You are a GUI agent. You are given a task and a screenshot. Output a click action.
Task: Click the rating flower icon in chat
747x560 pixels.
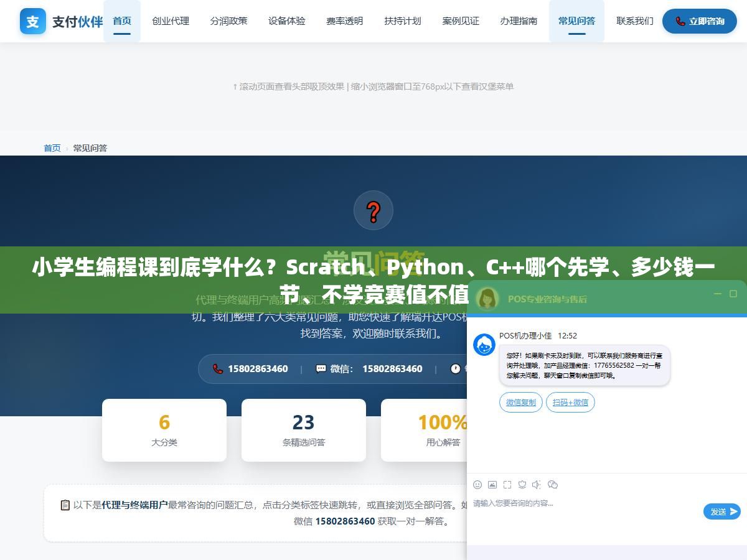(x=522, y=485)
